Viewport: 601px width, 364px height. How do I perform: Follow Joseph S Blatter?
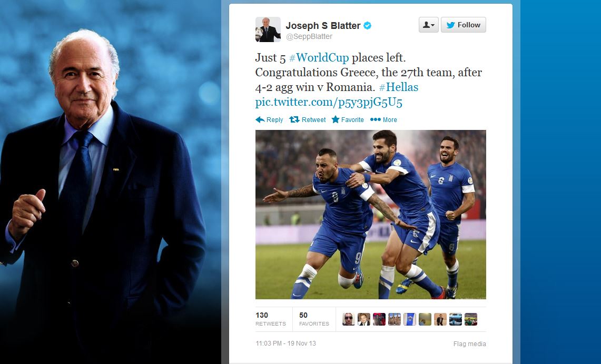(x=464, y=25)
